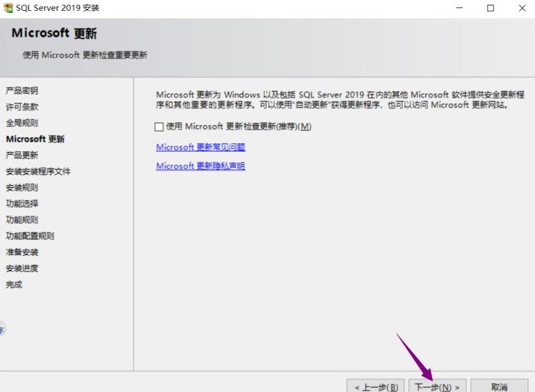Choose 准备安装 in the sidebar
Viewport: 535px width, 392px height.
point(22,252)
